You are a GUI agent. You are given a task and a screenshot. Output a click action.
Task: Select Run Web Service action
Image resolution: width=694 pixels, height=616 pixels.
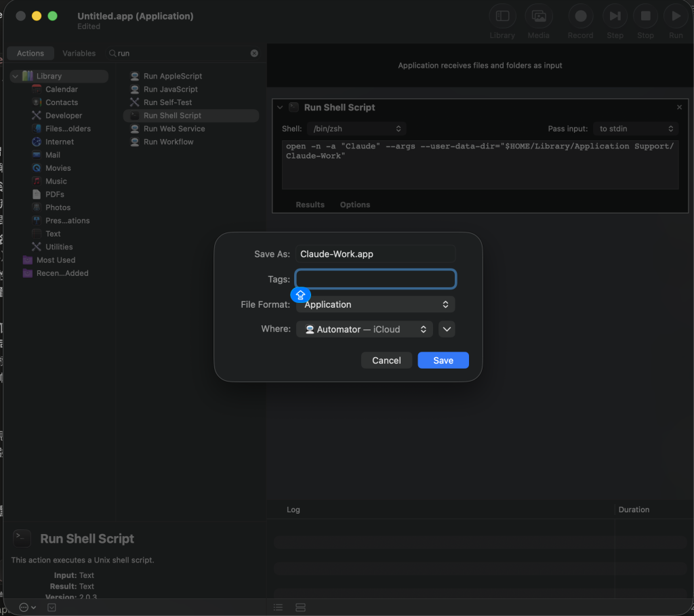point(174,129)
